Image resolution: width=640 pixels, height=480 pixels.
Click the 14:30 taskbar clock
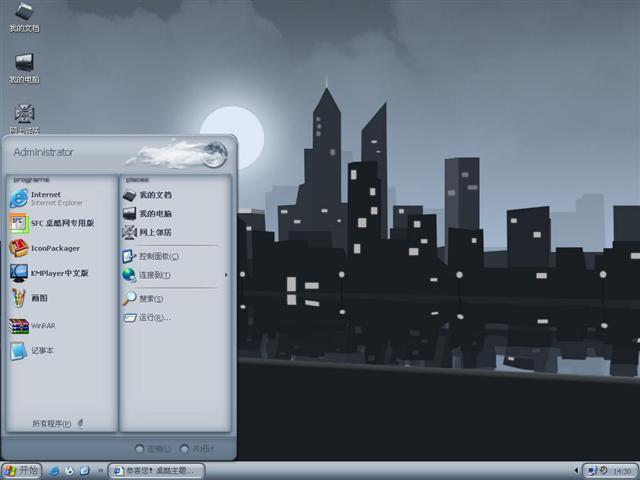pos(622,471)
